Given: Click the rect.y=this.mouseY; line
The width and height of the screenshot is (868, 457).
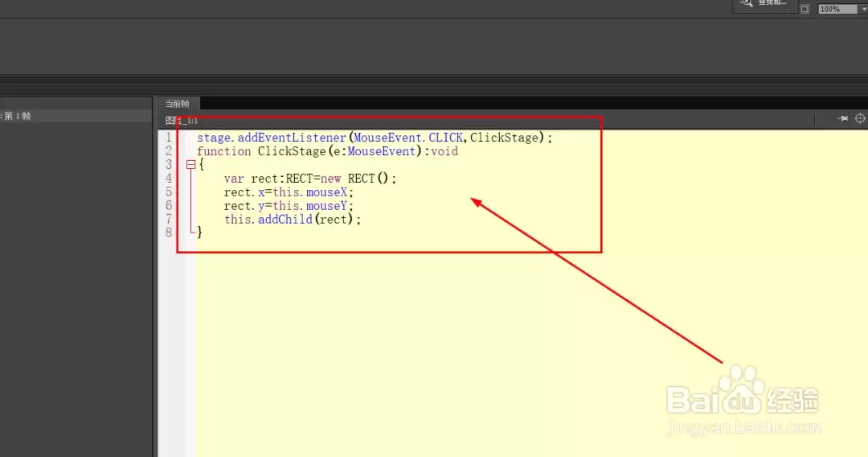Looking at the screenshot, I should [289, 205].
